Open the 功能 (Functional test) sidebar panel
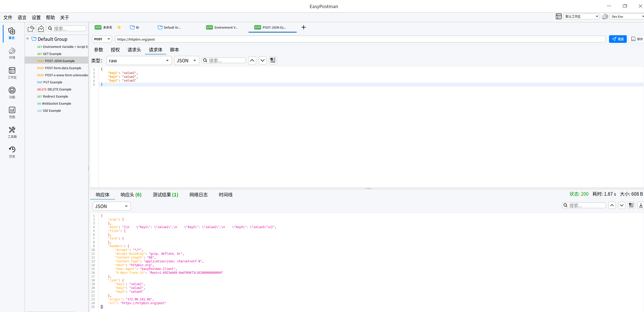Image resolution: width=644 pixels, height=312 pixels. 12,93
